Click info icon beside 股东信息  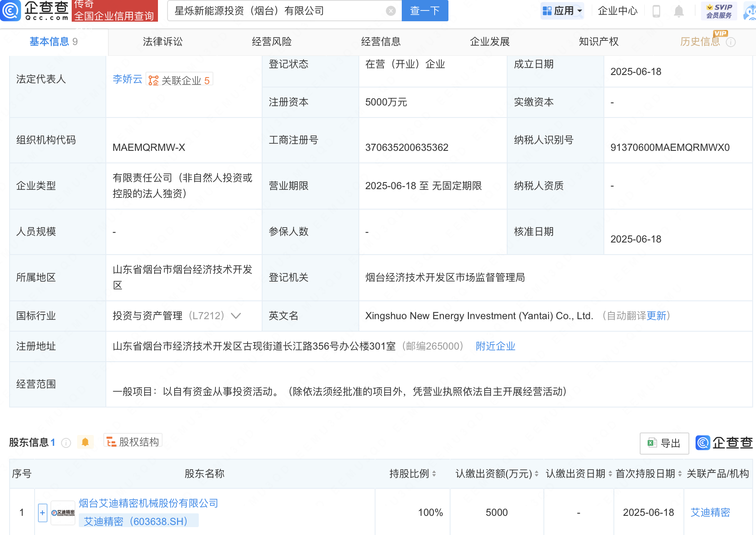click(66, 442)
